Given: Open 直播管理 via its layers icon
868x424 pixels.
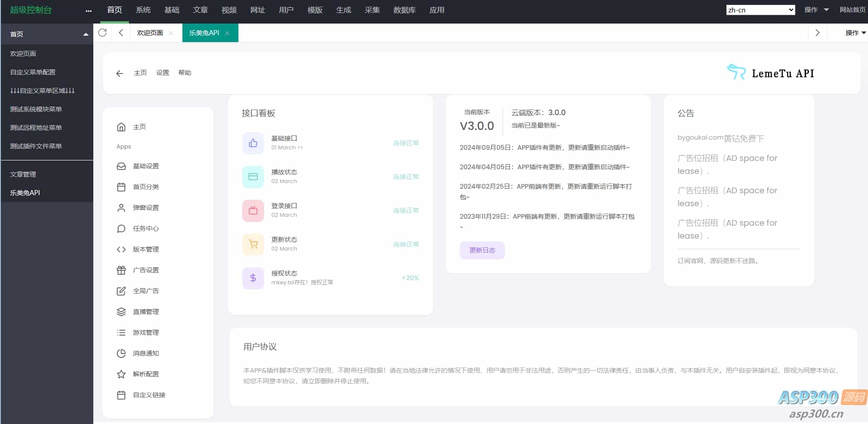Looking at the screenshot, I should click(121, 311).
